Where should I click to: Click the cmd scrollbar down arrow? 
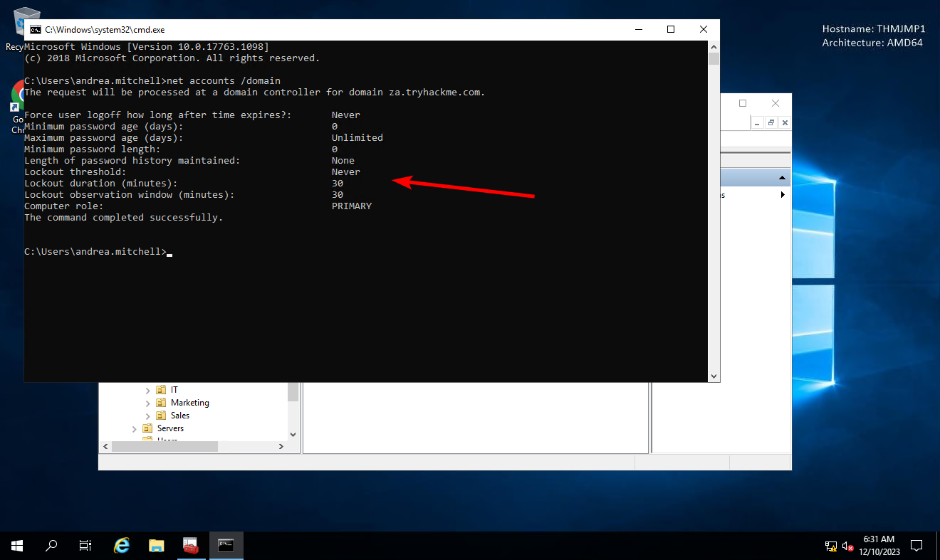pos(714,376)
